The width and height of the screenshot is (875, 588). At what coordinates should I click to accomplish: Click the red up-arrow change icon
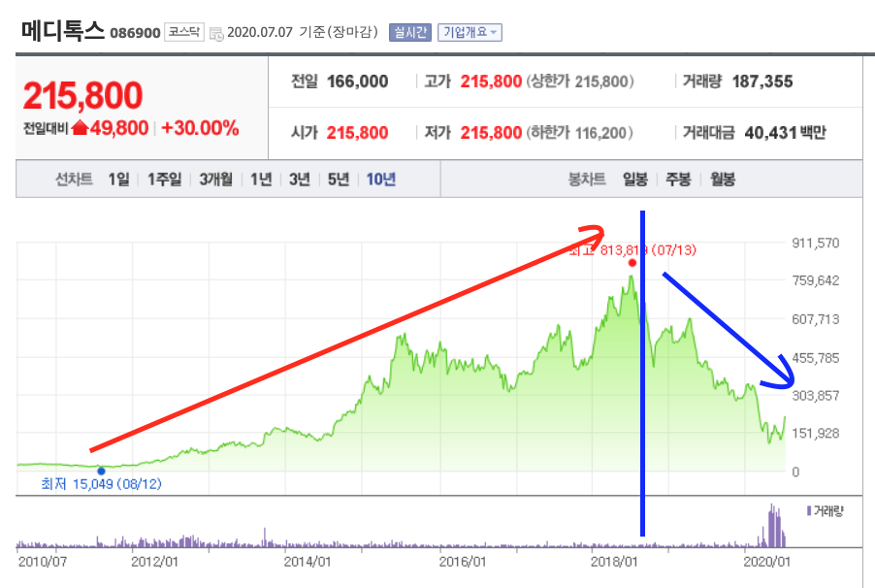pyautogui.click(x=81, y=128)
